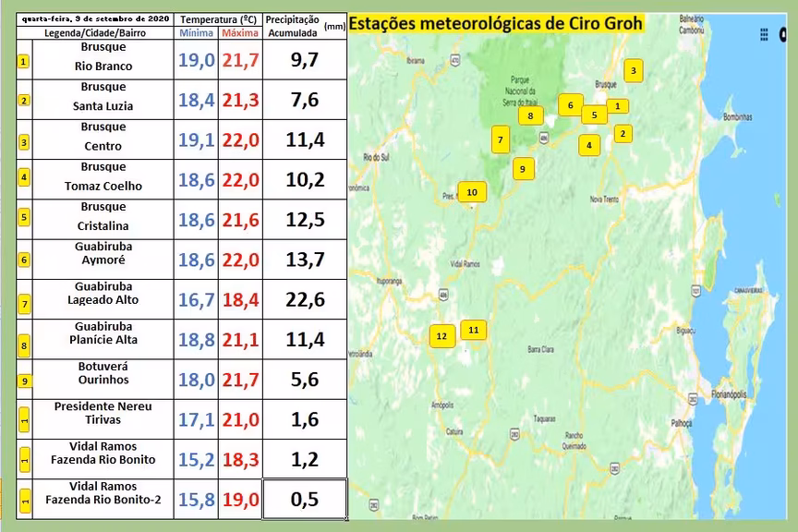This screenshot has width=798, height=532.
Task: Select map marker 12 near Vidal Ramos
Action: point(441,336)
